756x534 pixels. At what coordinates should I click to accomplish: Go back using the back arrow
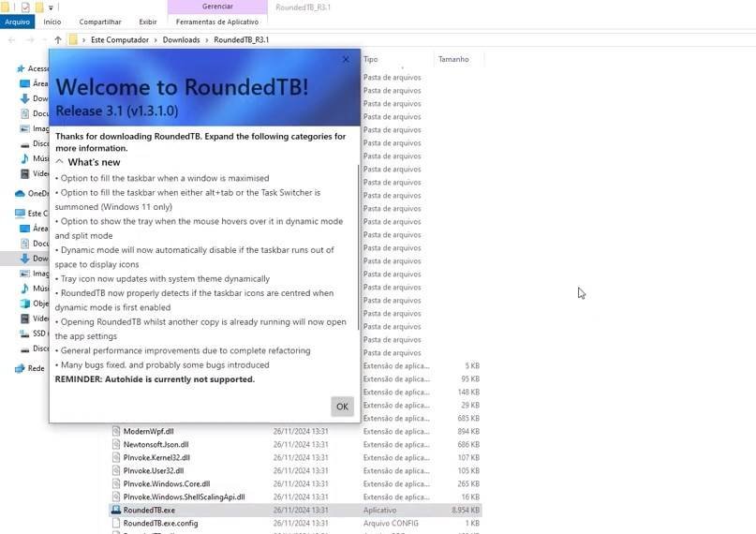[12, 40]
